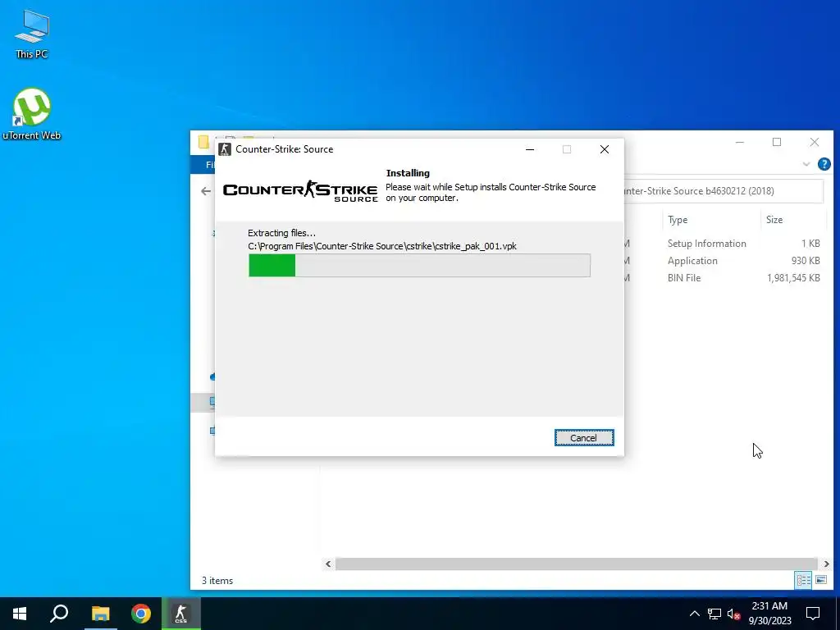Minimize the Counter-Strike: Source installer window
This screenshot has width=840, height=630.
[530, 149]
